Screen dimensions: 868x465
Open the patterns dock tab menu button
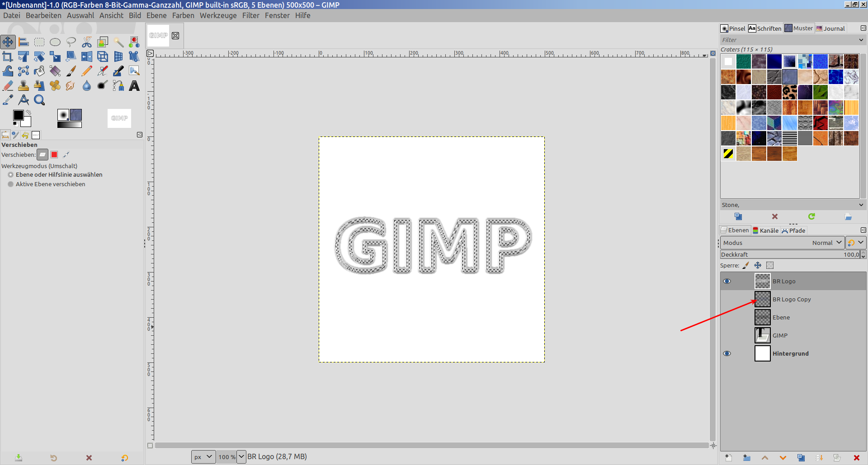pyautogui.click(x=863, y=28)
